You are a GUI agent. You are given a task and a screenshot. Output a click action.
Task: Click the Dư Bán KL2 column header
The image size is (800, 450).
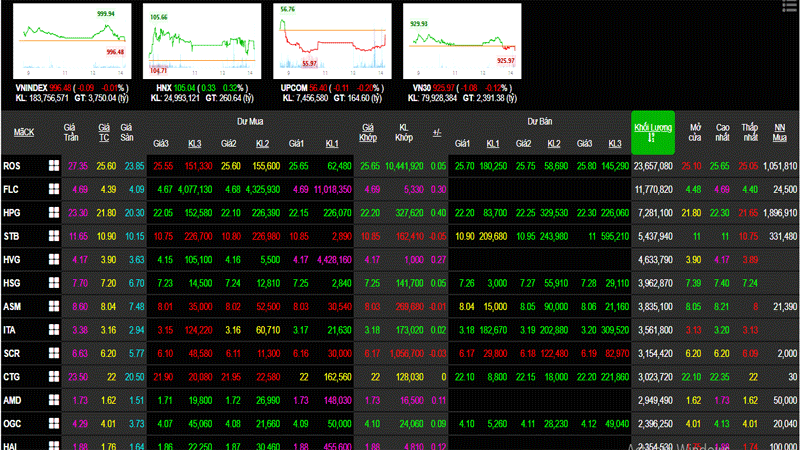coord(554,144)
